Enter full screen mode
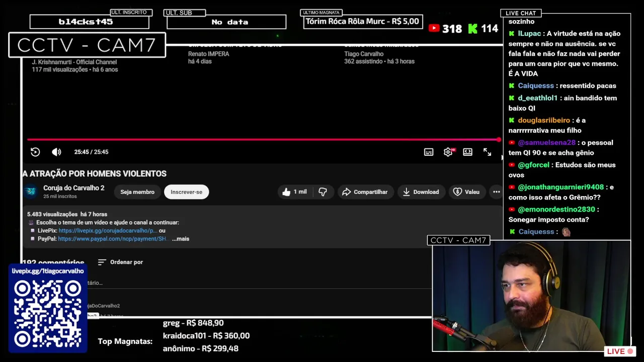 click(x=487, y=152)
